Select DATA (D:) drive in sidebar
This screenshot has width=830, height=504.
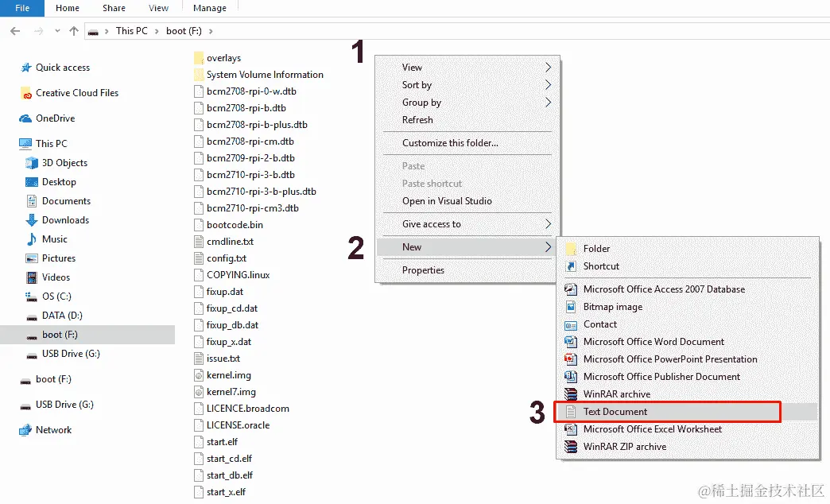(x=62, y=316)
